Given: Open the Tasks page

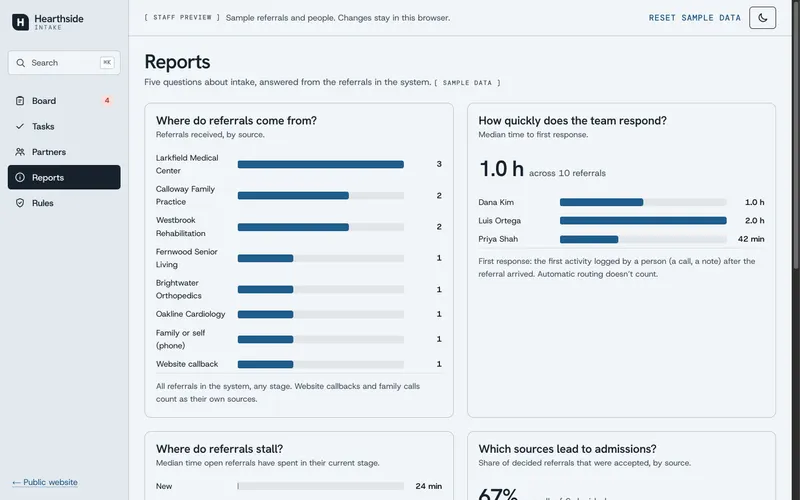Looking at the screenshot, I should 64,126.
